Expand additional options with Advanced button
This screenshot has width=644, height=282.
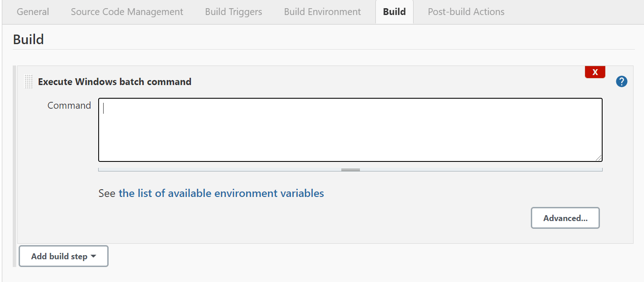[565, 218]
